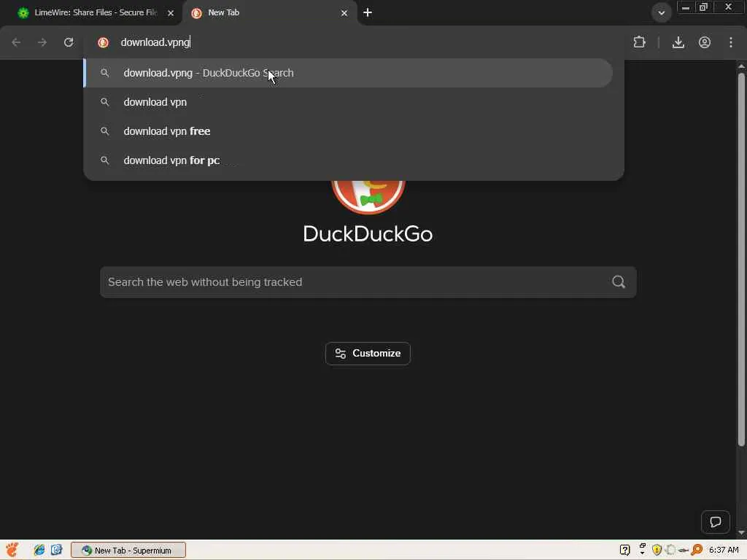747x560 pixels.
Task: Go back to the previous page
Action: point(16,42)
